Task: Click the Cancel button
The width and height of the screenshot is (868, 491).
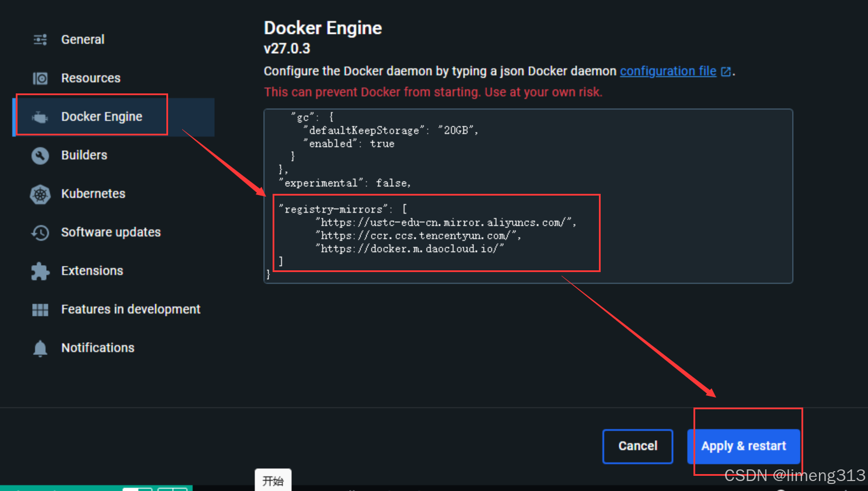Action: [637, 446]
